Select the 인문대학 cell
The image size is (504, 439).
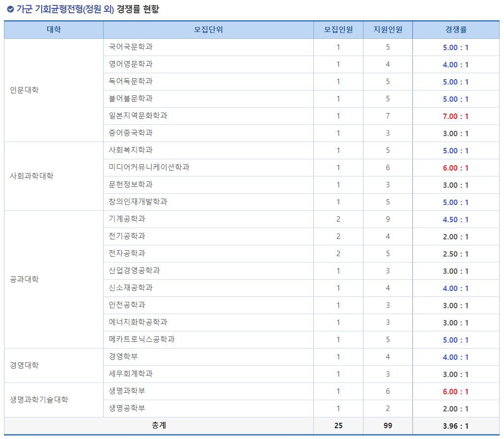[25, 90]
